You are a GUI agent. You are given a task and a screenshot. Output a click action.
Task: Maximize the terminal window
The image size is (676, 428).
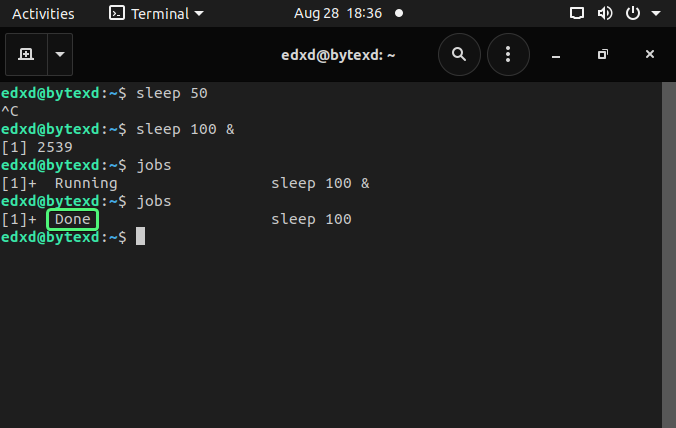click(602, 54)
